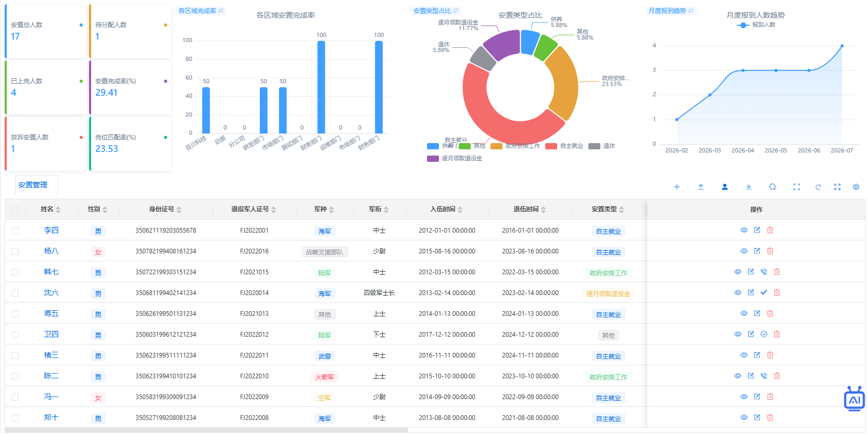Click the 安置完成率(%) statistic card

click(x=130, y=87)
